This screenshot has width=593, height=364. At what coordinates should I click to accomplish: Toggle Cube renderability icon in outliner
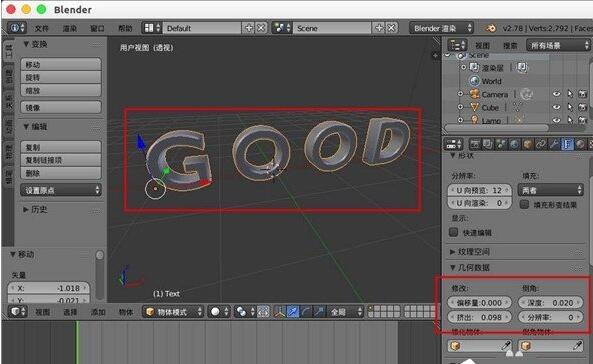[x=583, y=107]
